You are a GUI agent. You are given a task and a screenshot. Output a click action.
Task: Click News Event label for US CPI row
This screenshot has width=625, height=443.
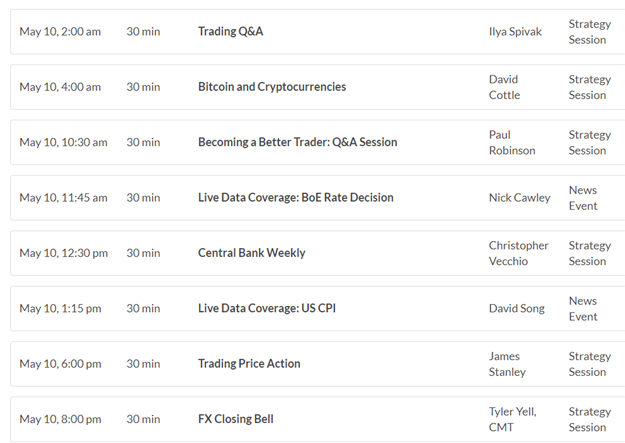(x=583, y=309)
